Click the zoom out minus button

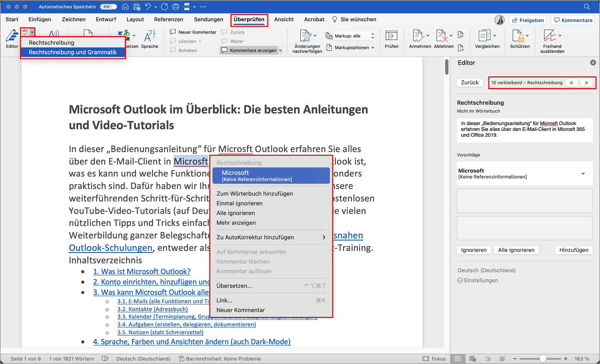[515, 359]
